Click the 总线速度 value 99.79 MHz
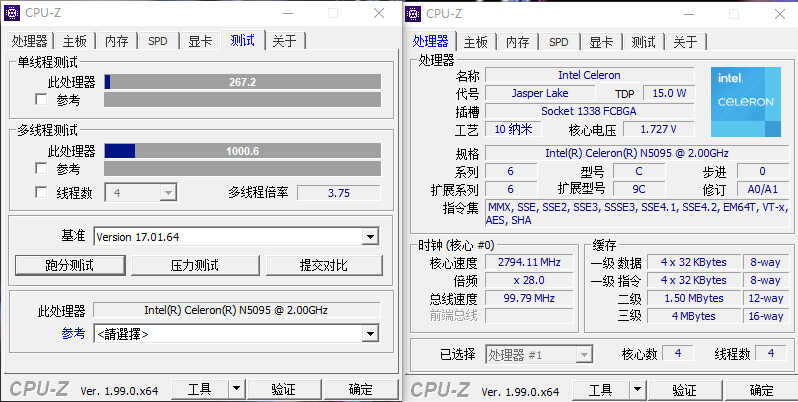798x402 pixels. [x=529, y=298]
